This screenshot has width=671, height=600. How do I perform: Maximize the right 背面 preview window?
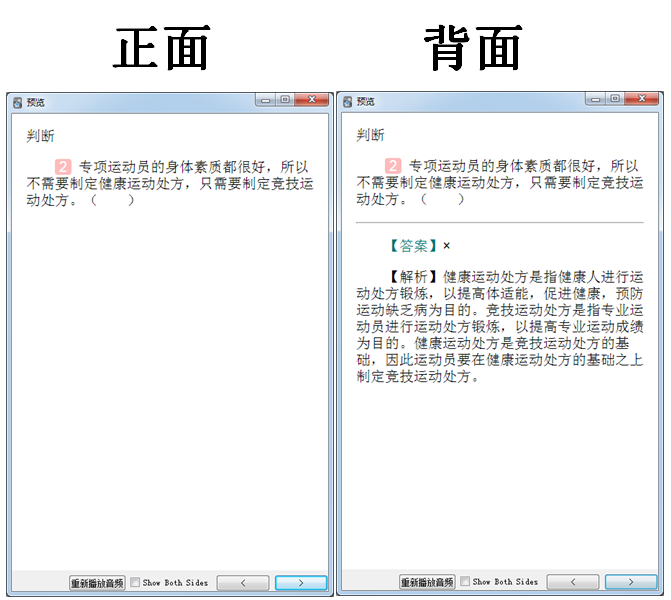tap(615, 99)
